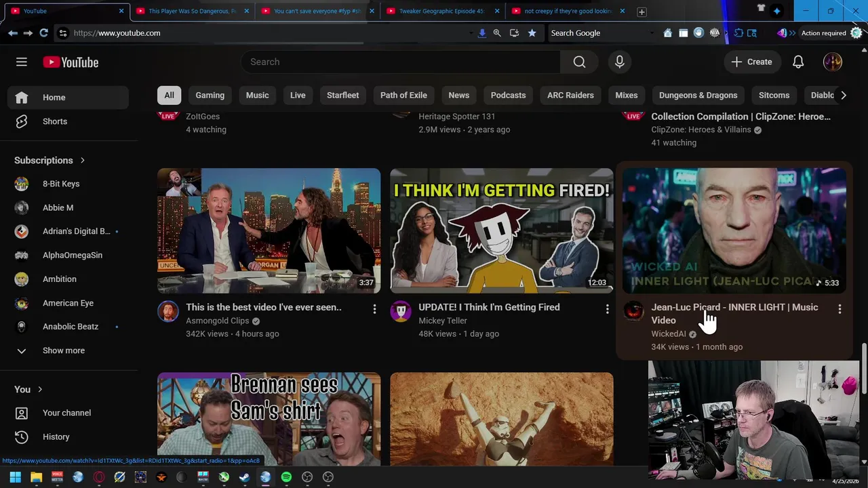Image resolution: width=868 pixels, height=488 pixels.
Task: Open the Anabolic Beatz channel
Action: click(x=68, y=327)
